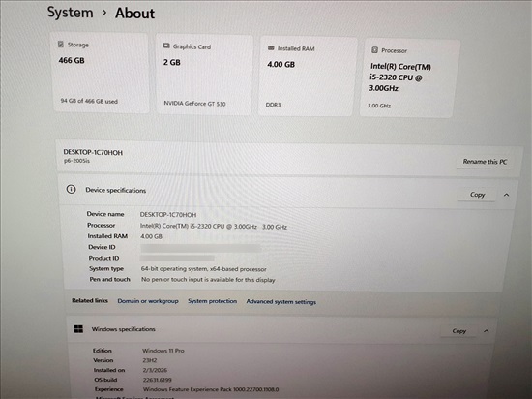
Task: Click Rename this PC button
Action: tap(485, 162)
